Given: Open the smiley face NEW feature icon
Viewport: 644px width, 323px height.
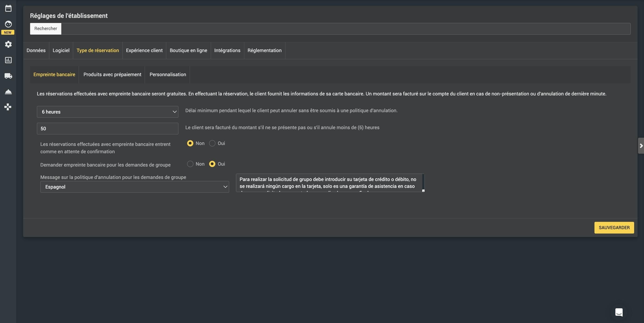Looking at the screenshot, I should (8, 24).
